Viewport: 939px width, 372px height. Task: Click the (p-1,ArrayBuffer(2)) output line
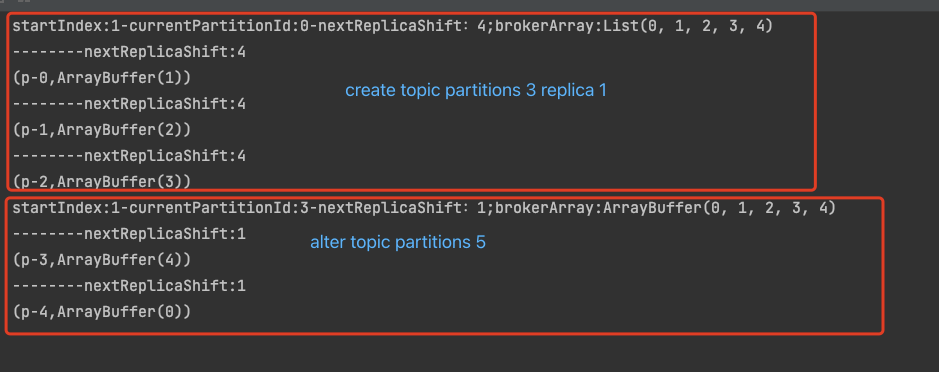[x=102, y=129]
